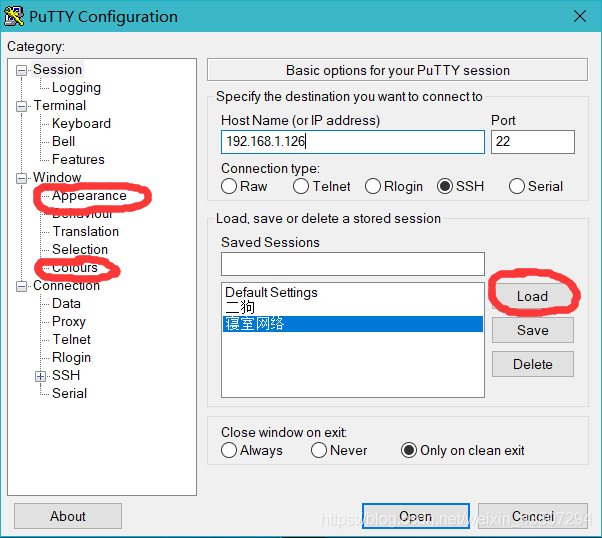Screen dimensions: 602x538
Task: Click the Delete session button
Action: (533, 364)
